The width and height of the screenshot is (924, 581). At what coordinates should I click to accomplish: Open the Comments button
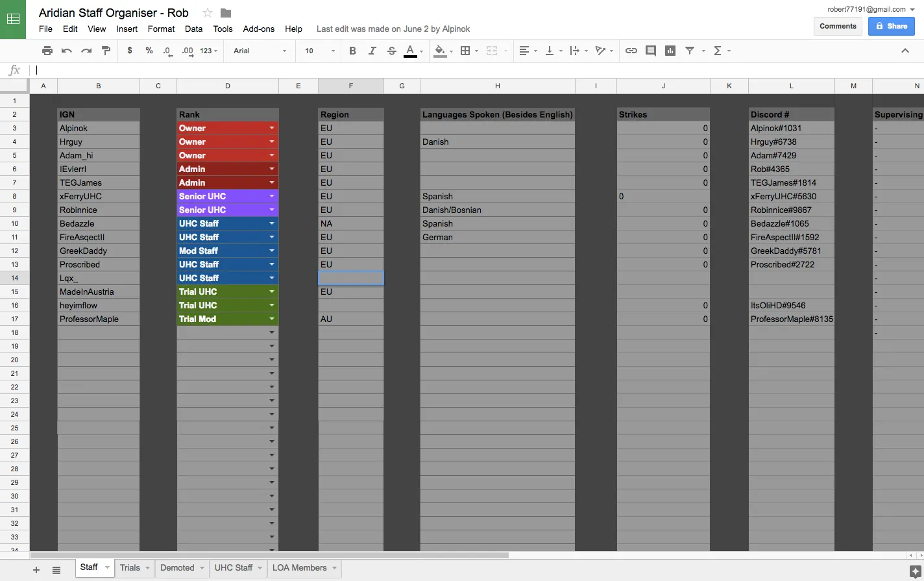click(838, 26)
